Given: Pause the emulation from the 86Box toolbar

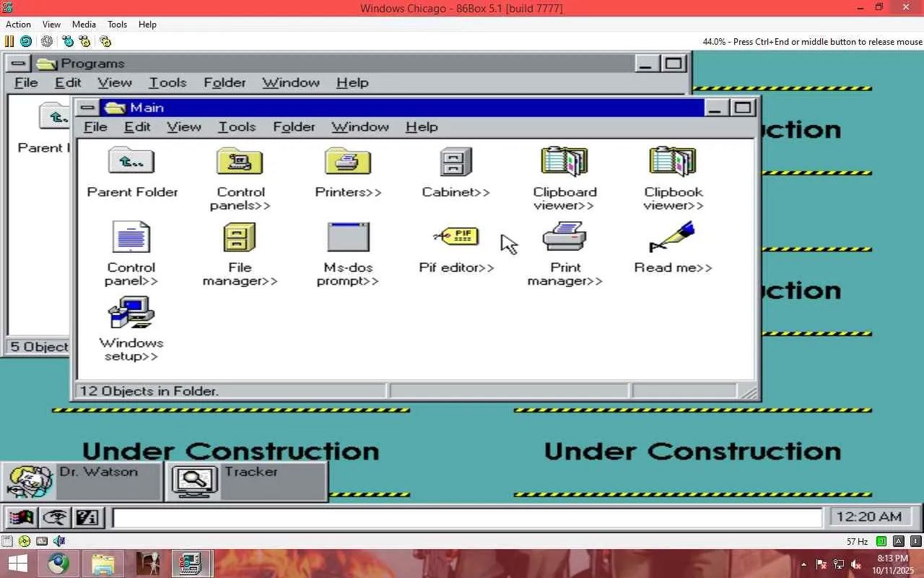Looking at the screenshot, I should pos(9,41).
